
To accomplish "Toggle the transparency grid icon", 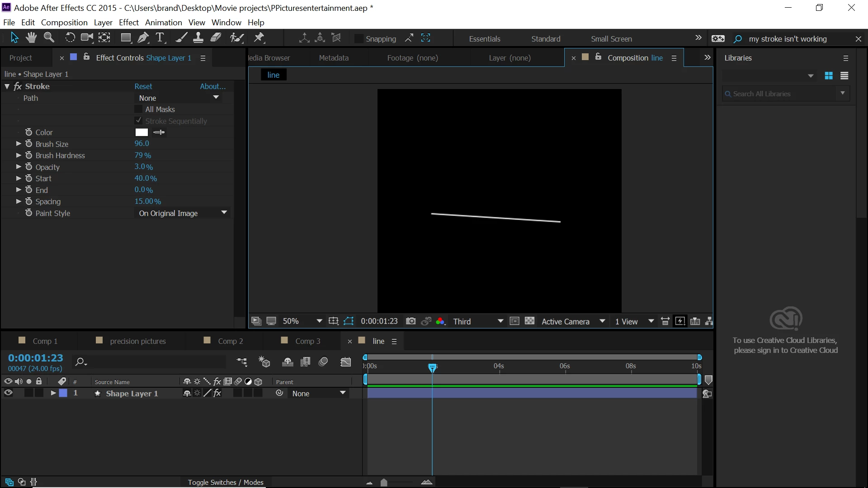I will tap(529, 321).
